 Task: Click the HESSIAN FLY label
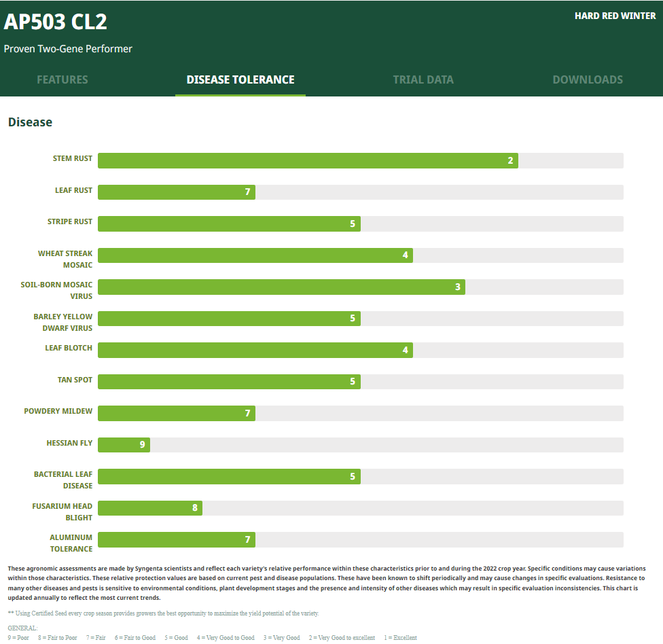(x=69, y=443)
